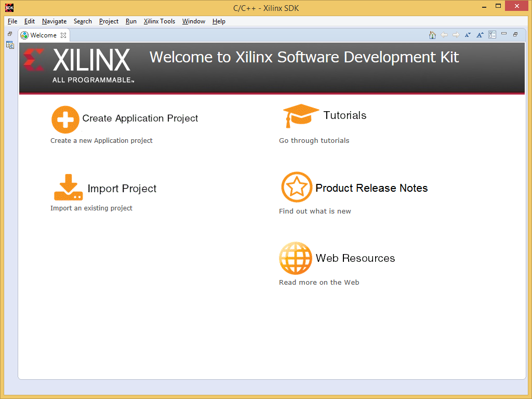Open the Help menu
Viewport: 532px width, 399px height.
(219, 21)
